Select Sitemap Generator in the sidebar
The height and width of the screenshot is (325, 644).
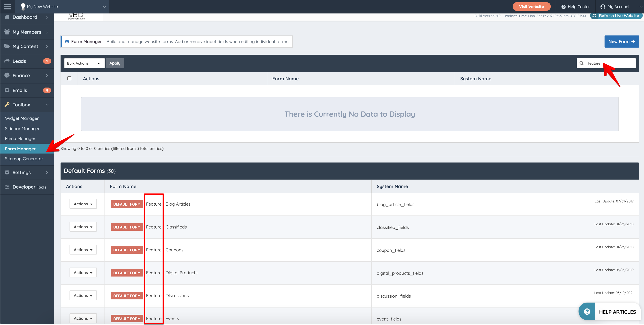(24, 159)
